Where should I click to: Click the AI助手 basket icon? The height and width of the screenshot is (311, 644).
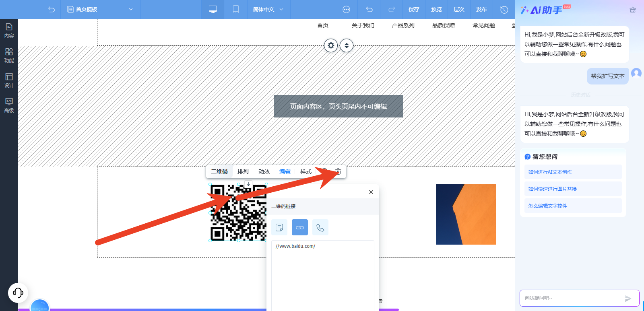(x=633, y=10)
